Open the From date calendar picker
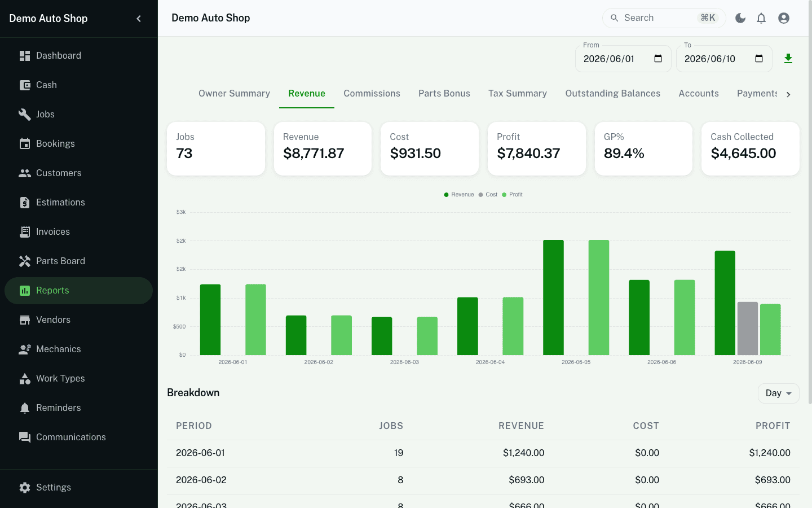The image size is (812, 508). 658,59
